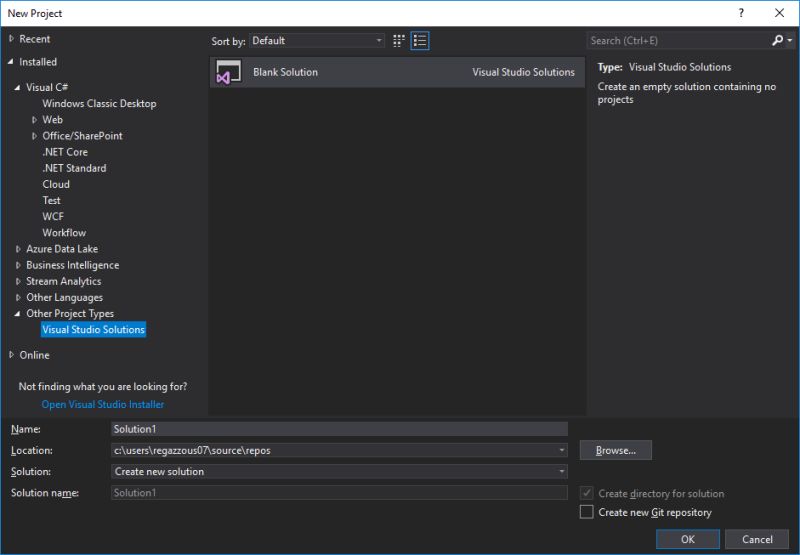The height and width of the screenshot is (555, 800).
Task: Expand the Web node
Action: [x=34, y=120]
